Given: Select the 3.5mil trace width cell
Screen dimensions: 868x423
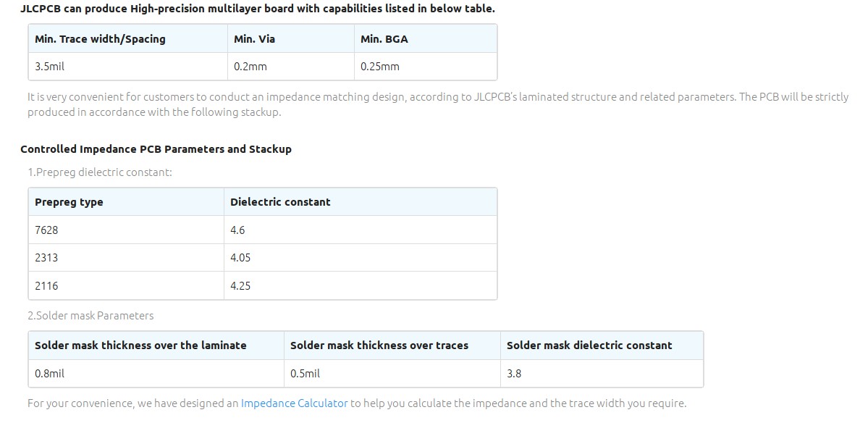Looking at the screenshot, I should (x=128, y=67).
